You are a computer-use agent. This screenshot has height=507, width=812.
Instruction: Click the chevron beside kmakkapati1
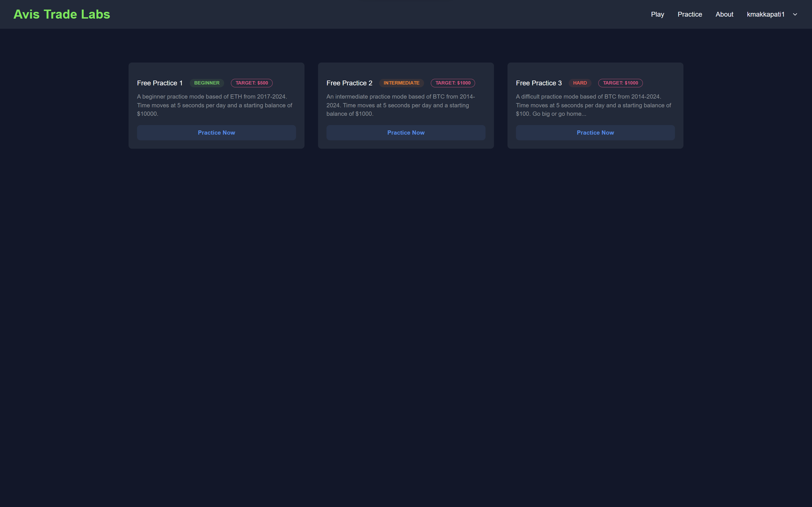(x=795, y=14)
